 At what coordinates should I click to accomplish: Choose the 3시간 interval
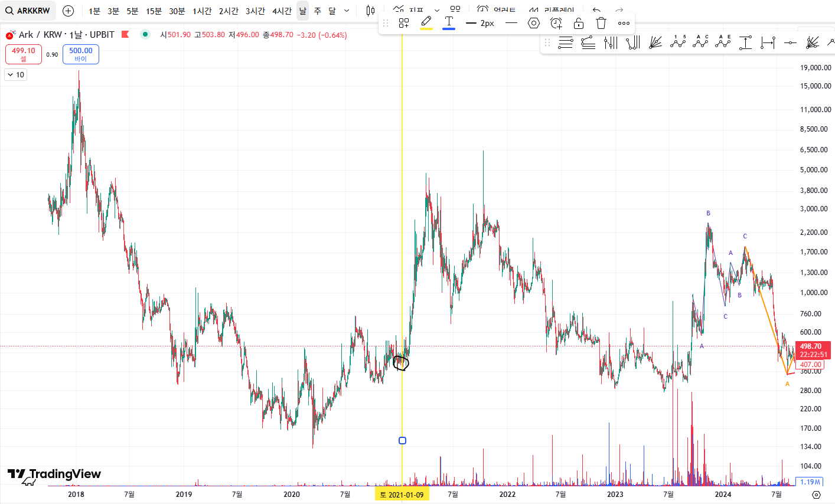tap(255, 11)
